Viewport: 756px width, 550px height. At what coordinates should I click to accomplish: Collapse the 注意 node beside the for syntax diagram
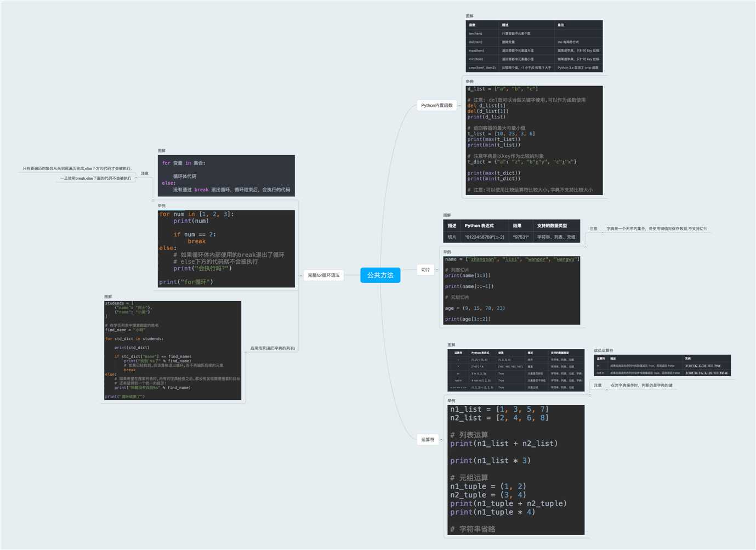[136, 178]
